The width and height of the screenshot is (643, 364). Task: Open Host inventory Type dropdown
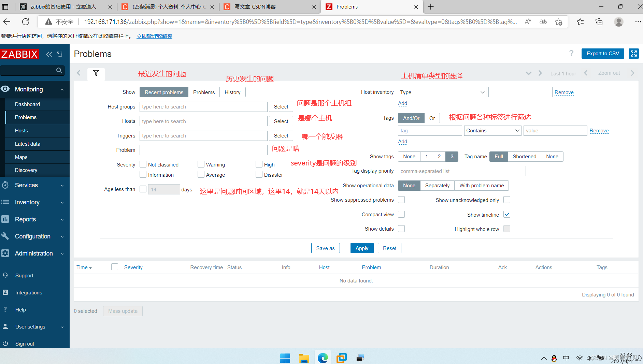[442, 92]
